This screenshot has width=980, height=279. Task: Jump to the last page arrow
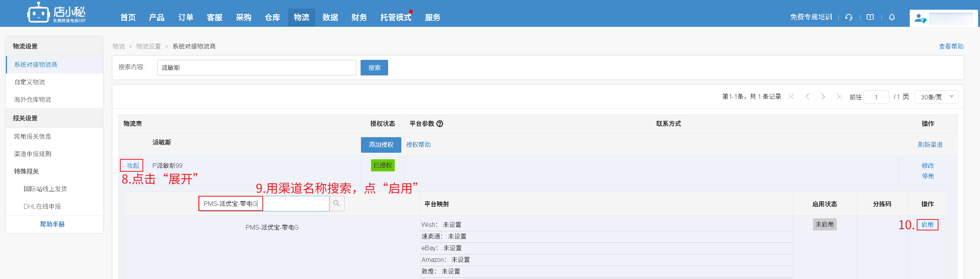(x=839, y=97)
